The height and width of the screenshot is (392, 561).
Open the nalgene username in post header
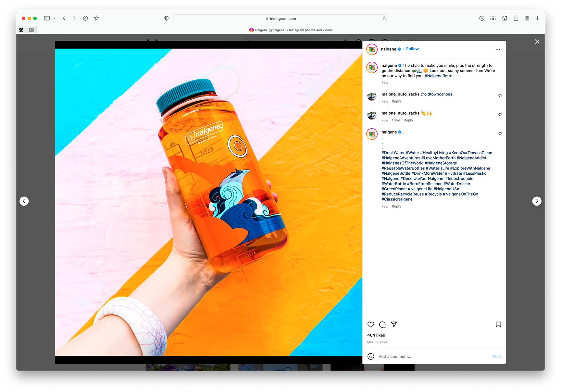coord(389,49)
